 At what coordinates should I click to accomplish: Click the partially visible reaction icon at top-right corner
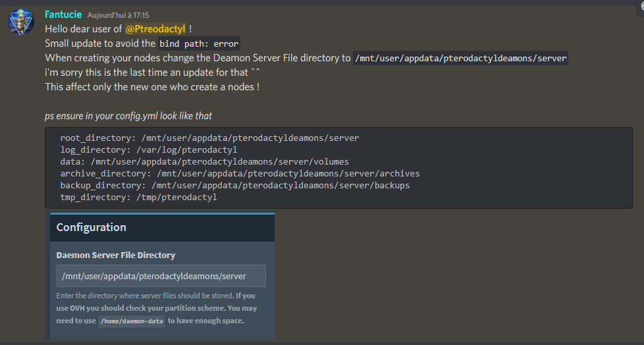pos(641,6)
